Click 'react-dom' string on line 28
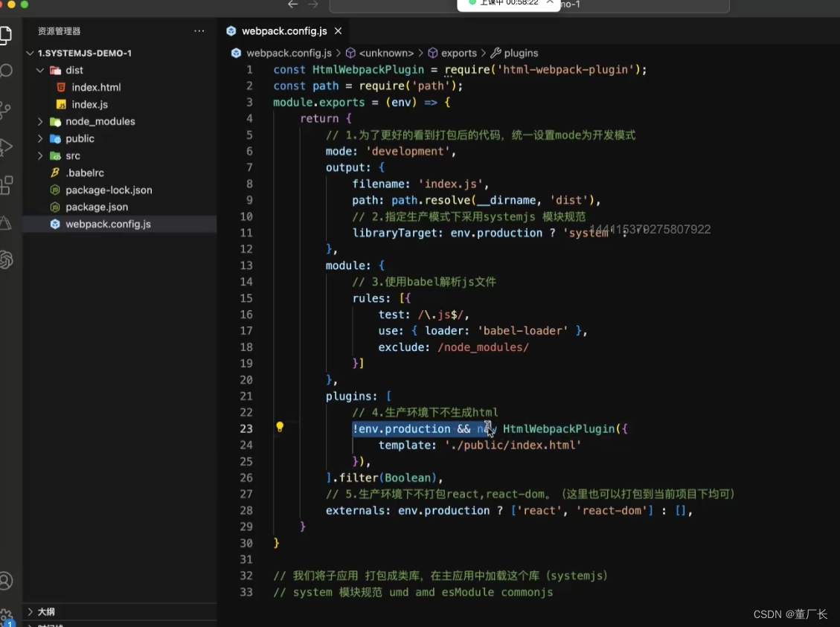The image size is (840, 627). (x=612, y=511)
